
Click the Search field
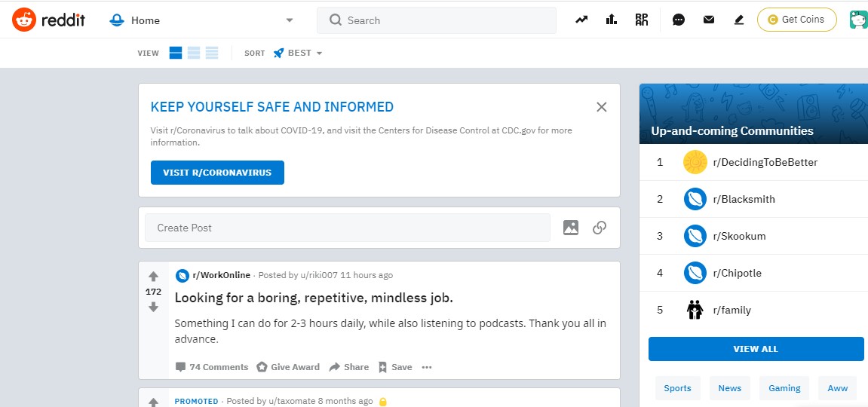tap(436, 20)
